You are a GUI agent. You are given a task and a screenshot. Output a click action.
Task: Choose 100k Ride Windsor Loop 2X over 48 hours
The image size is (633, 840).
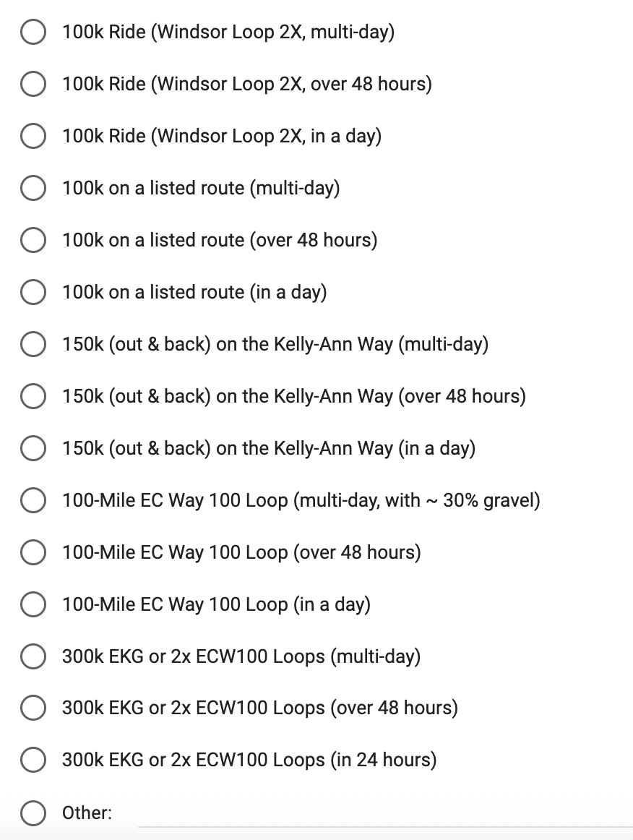coord(33,84)
